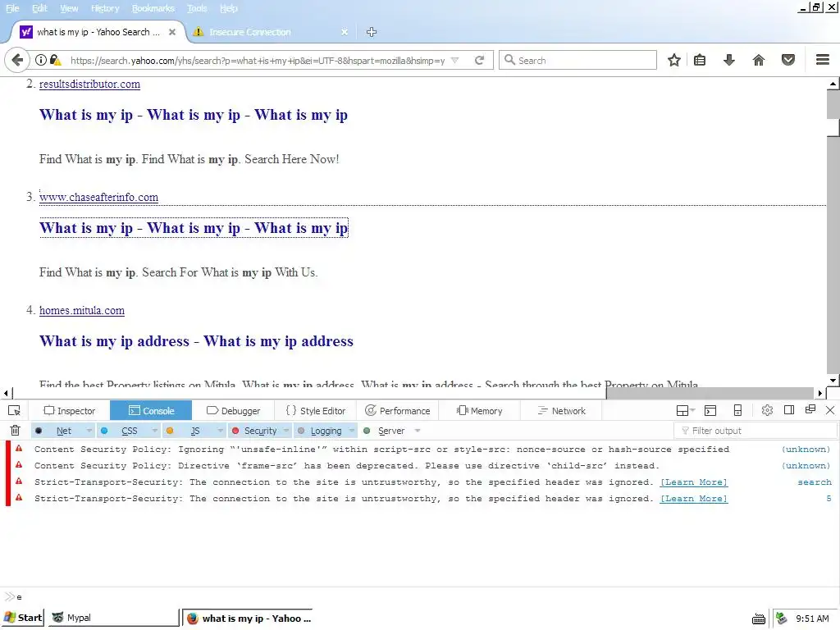Open URL history dropdown arrow
Image resolution: width=840 pixels, height=630 pixels.
[454, 60]
